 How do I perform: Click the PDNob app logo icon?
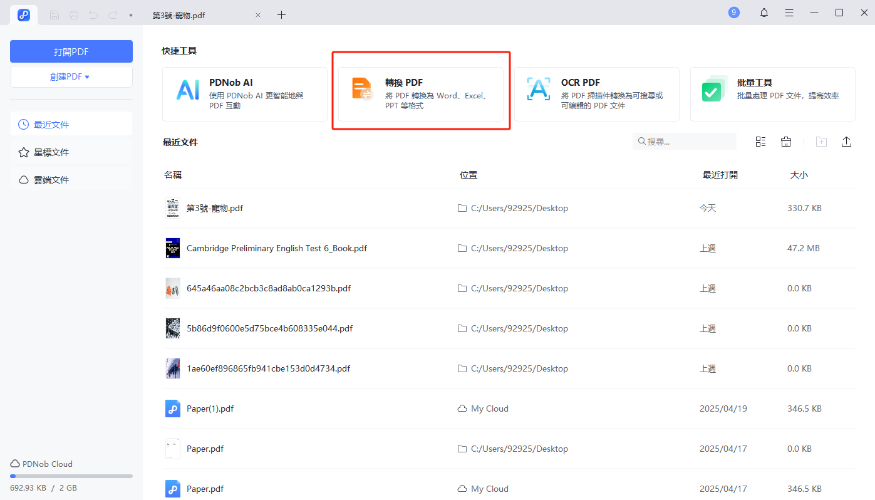(x=23, y=14)
